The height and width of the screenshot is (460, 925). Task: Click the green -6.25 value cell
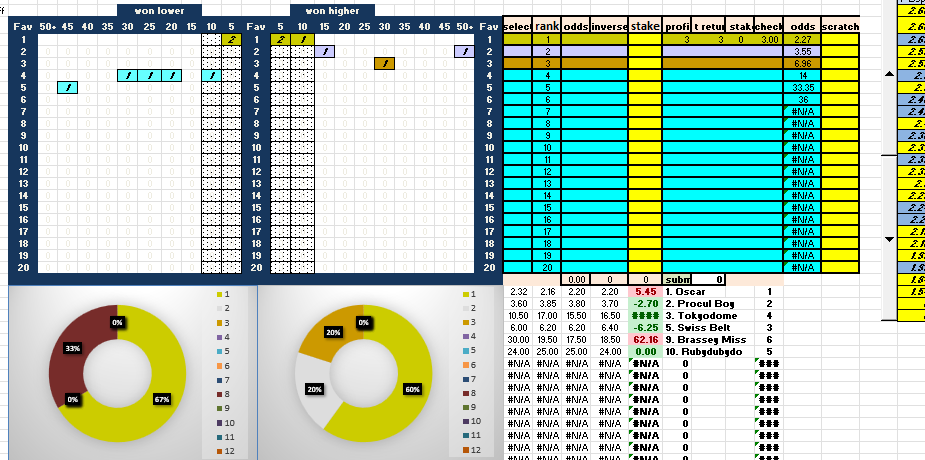tap(645, 327)
